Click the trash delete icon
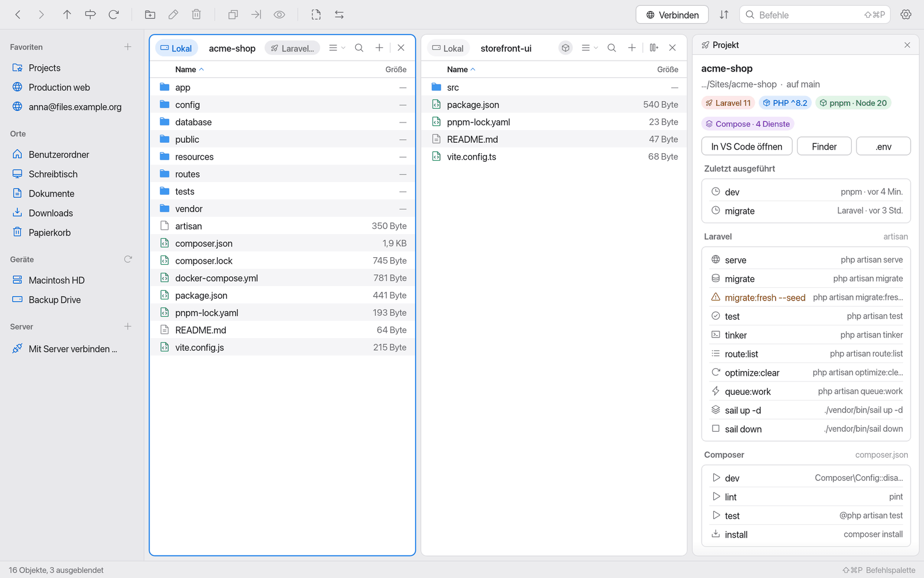Screen dimensions: 924x578 pyautogui.click(x=196, y=14)
